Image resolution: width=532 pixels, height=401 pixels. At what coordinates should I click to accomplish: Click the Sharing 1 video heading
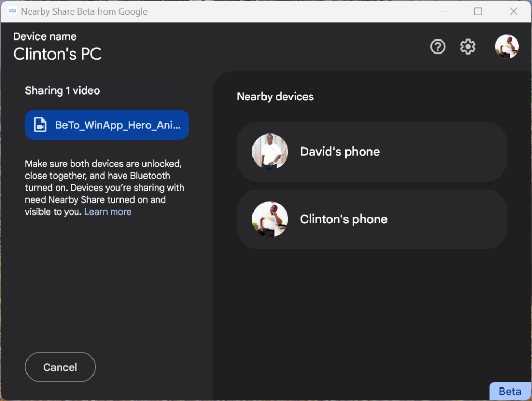[62, 90]
